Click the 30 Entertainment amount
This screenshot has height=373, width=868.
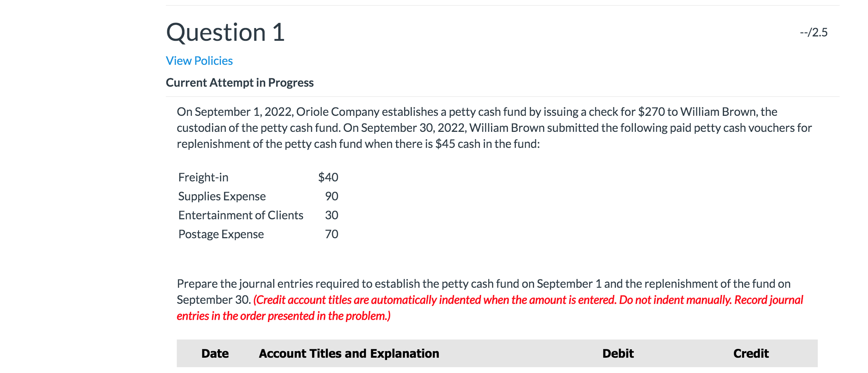pyautogui.click(x=331, y=215)
